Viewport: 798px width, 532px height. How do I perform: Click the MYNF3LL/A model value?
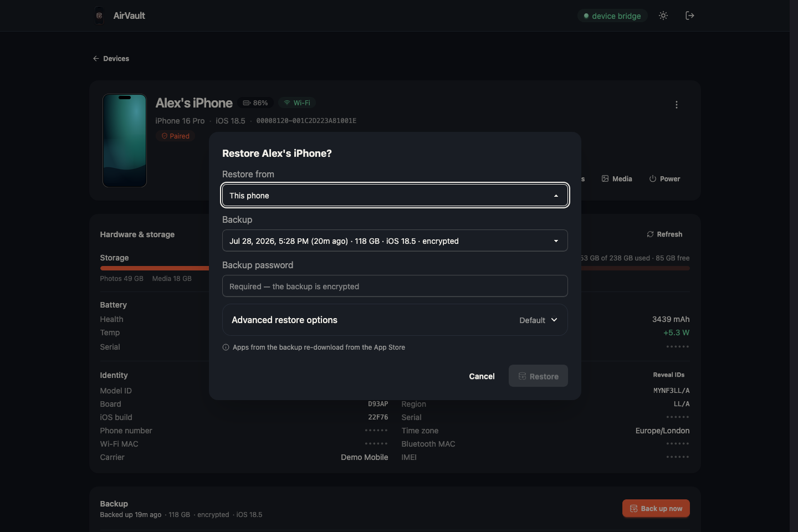(672, 391)
